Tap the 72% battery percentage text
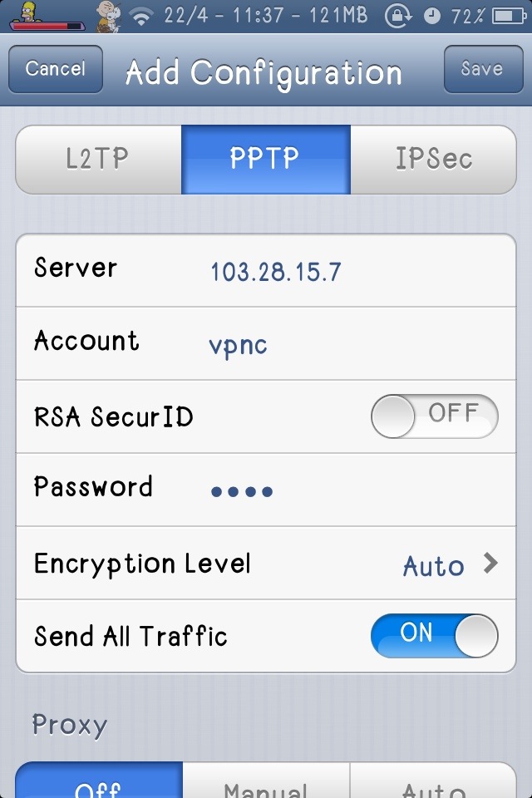Viewport: 532px width, 798px height. (x=467, y=17)
